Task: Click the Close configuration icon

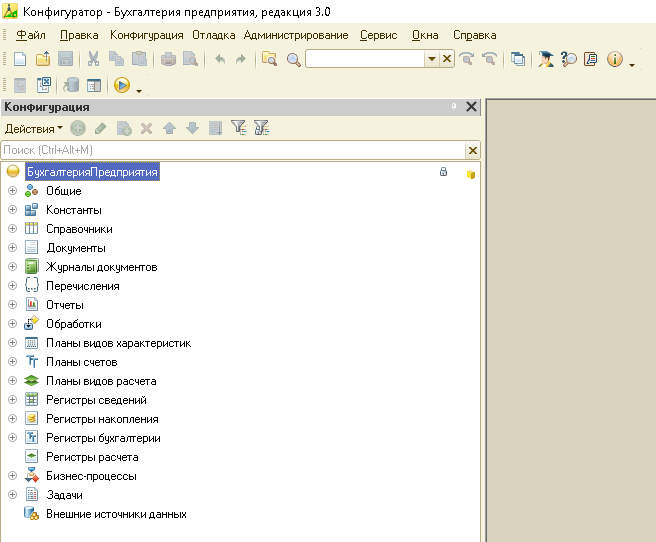Action: pyautogui.click(x=44, y=85)
